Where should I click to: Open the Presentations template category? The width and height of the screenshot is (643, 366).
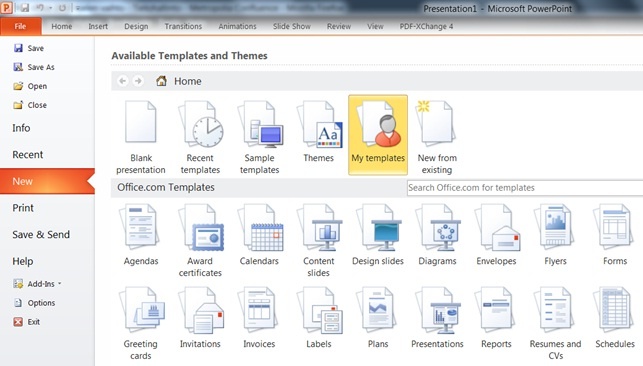(437, 318)
